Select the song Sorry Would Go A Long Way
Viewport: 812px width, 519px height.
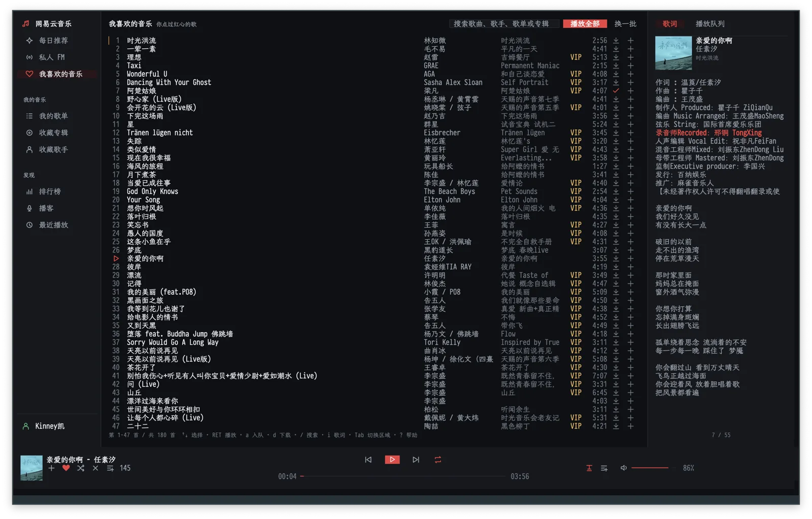click(x=173, y=342)
